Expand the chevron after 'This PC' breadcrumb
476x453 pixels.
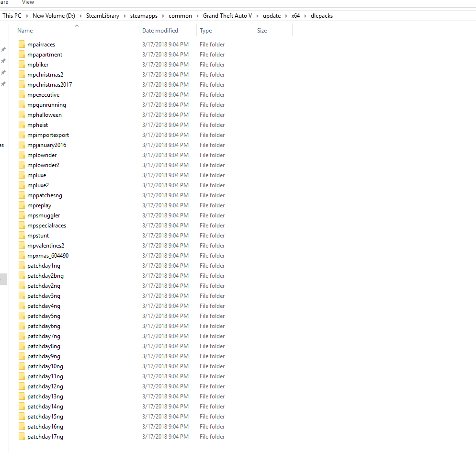click(27, 16)
